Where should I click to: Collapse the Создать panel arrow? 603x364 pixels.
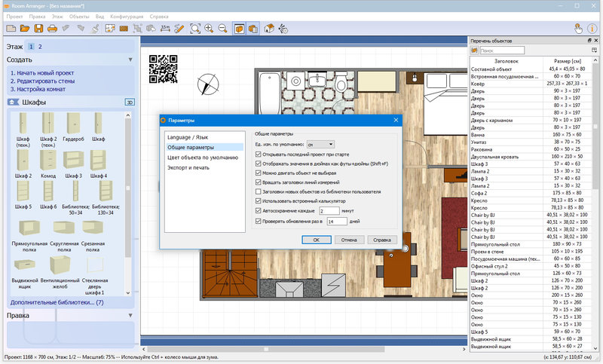click(x=130, y=60)
